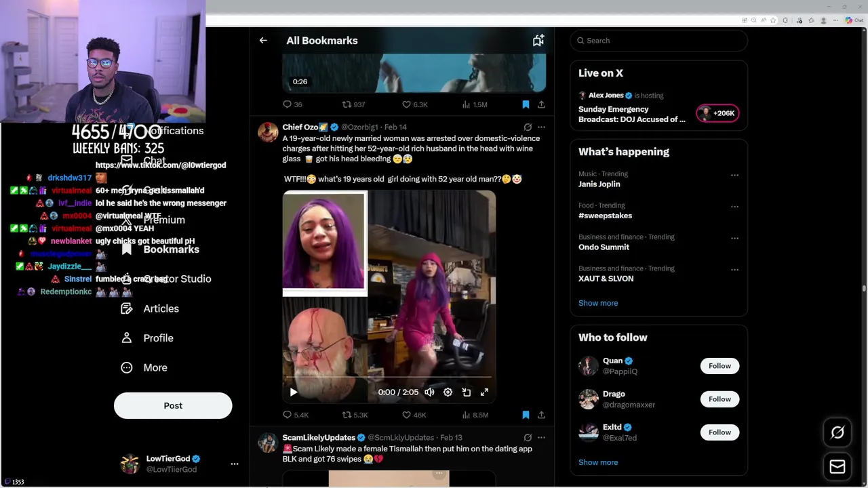The width and height of the screenshot is (868, 488).
Task: Remove bookmark on Chief Ozo post
Action: 526,415
